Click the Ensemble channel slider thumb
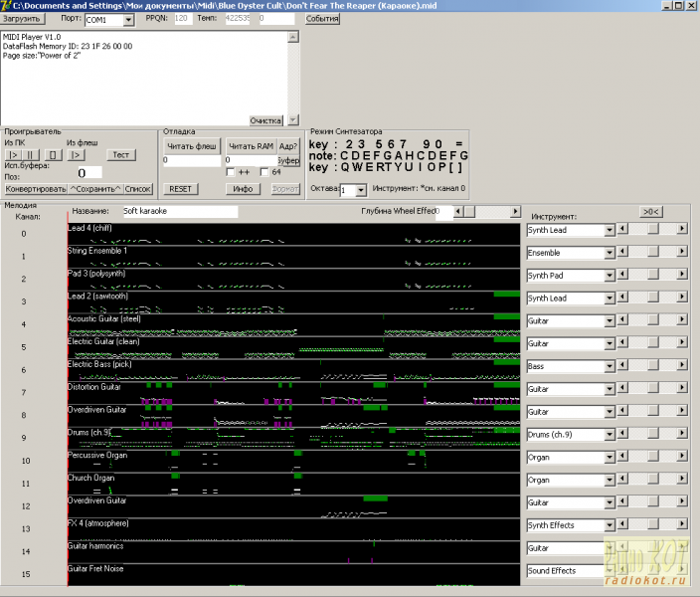The image size is (700, 597). (x=652, y=252)
